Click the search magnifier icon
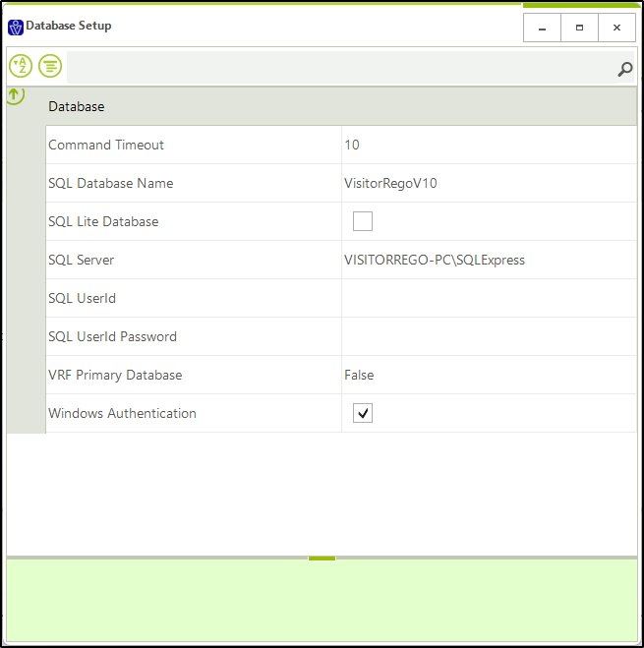644x648 pixels. tap(624, 69)
